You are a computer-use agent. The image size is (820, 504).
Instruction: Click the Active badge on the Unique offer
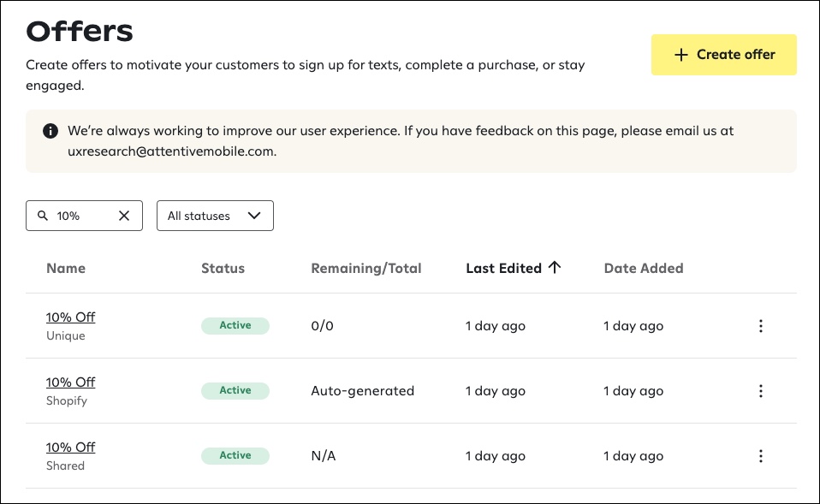[x=235, y=325]
